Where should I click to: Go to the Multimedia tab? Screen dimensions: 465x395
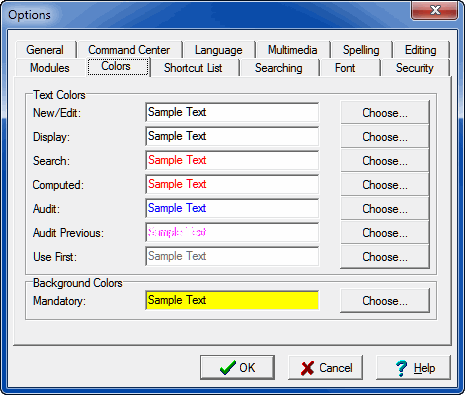293,50
